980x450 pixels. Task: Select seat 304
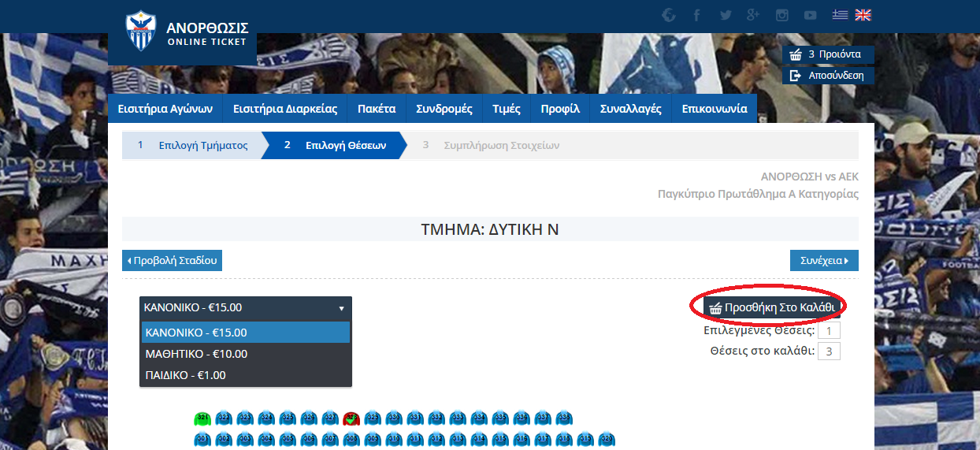point(266,440)
